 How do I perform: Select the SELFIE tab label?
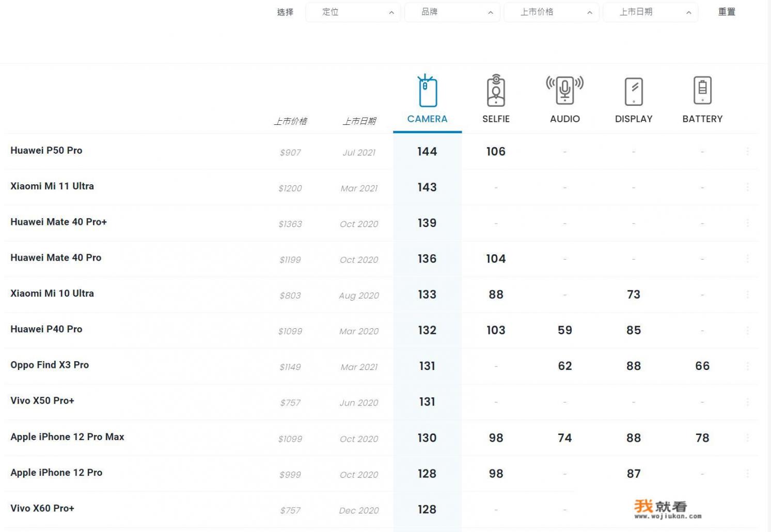coord(496,119)
